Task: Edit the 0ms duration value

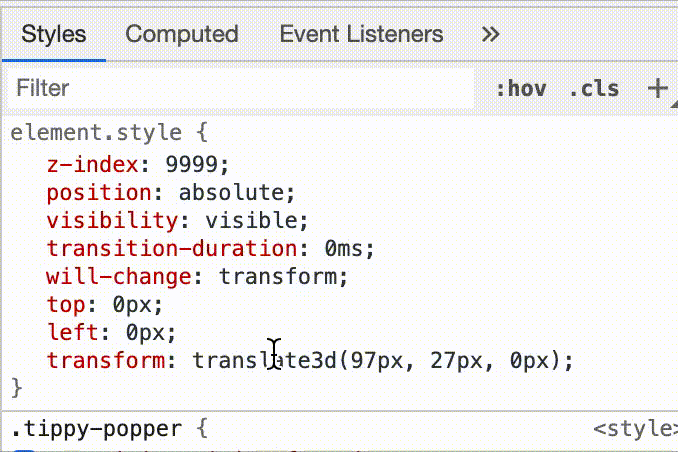Action: pyautogui.click(x=344, y=249)
